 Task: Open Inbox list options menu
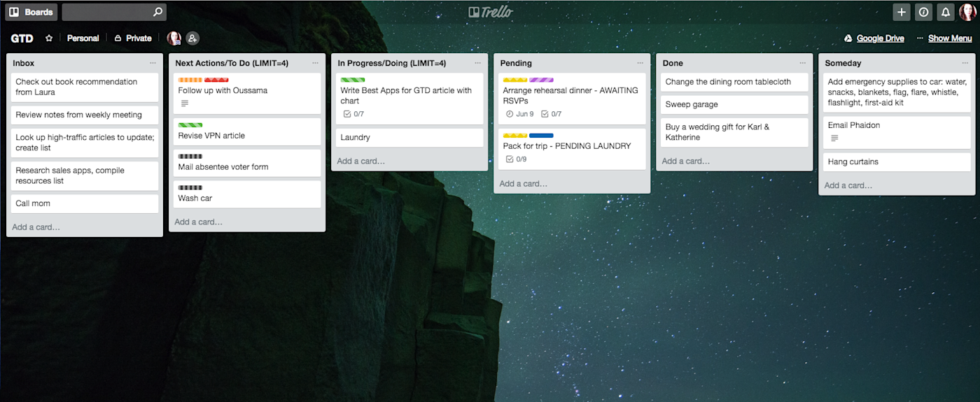pyautogui.click(x=153, y=63)
